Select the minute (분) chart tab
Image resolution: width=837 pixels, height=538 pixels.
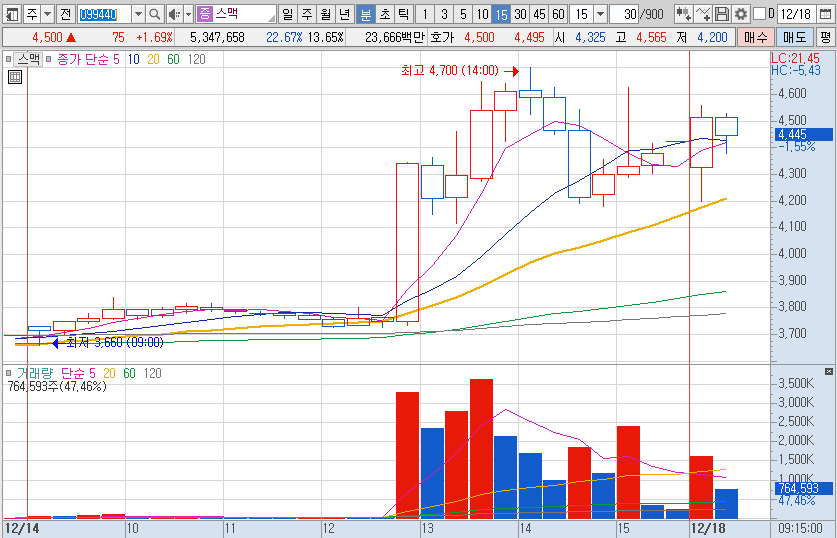(366, 14)
